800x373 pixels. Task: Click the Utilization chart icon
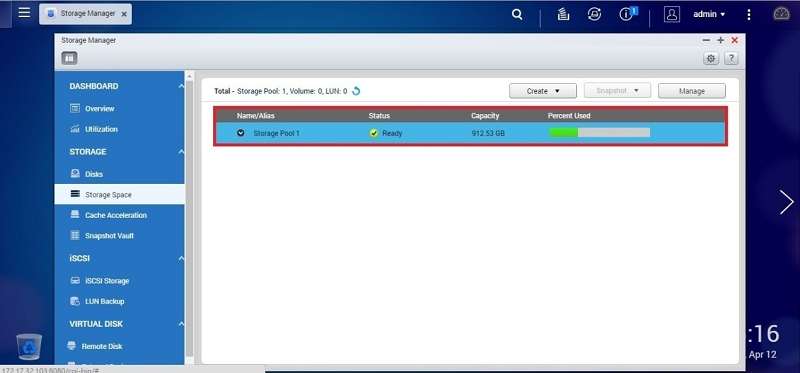[x=75, y=129]
